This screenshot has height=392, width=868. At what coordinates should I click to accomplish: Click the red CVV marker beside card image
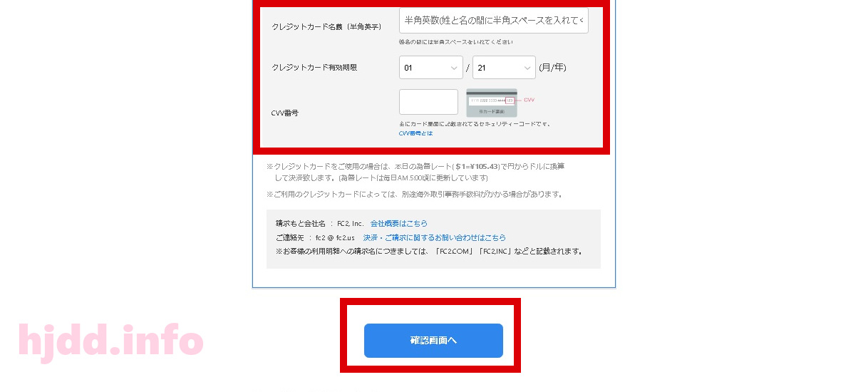529,100
